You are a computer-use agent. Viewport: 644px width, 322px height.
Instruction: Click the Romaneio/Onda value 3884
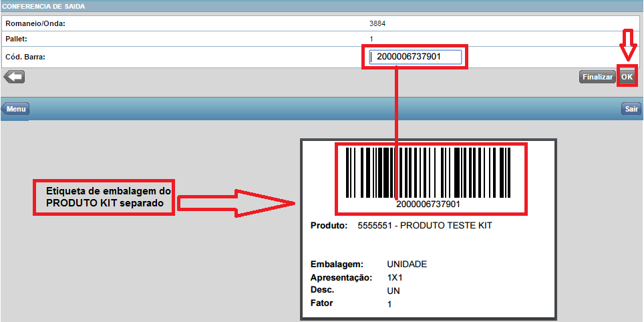pyautogui.click(x=377, y=23)
